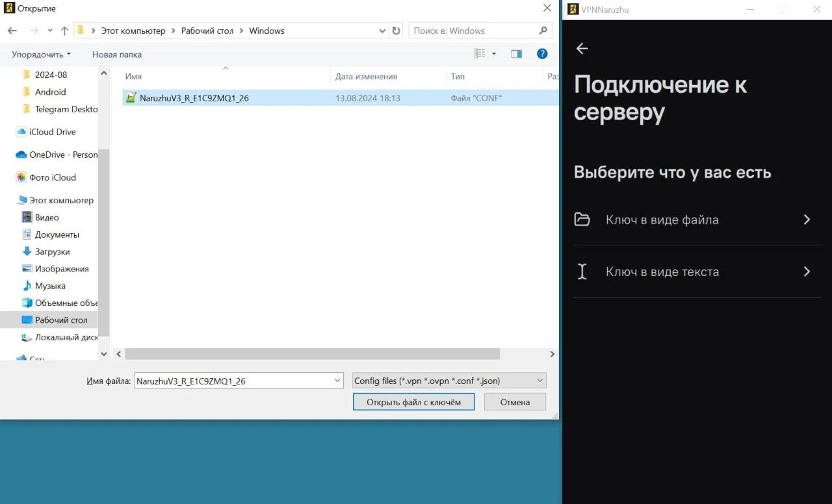Click scroll up arrow of navigation pane

click(x=104, y=74)
